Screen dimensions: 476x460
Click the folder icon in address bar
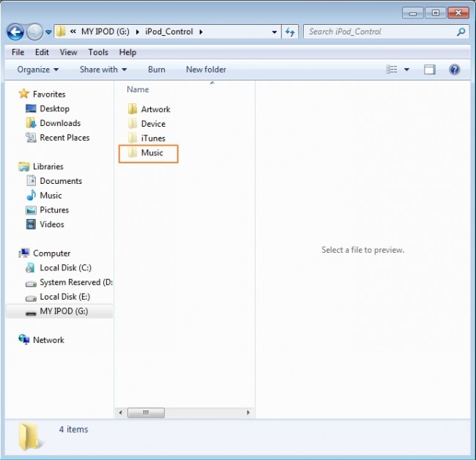tap(61, 31)
